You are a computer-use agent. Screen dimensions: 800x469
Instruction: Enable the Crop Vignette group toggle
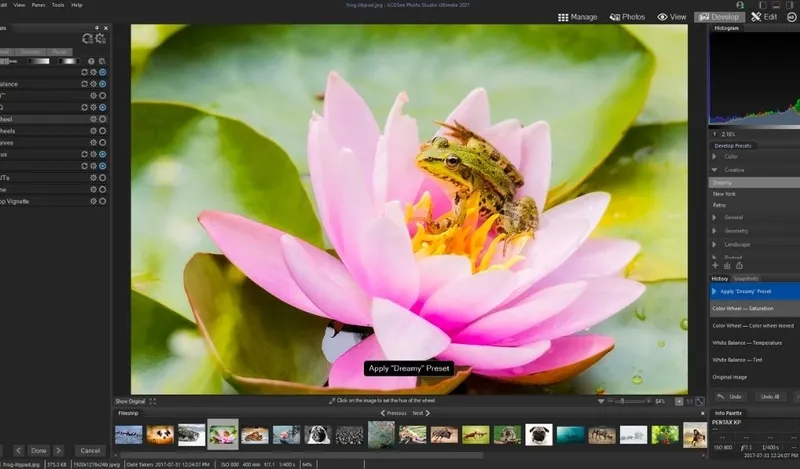(102, 201)
